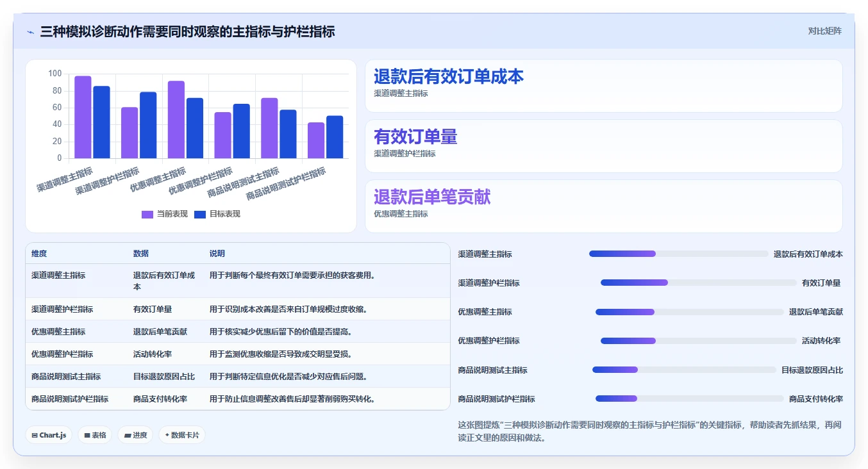Click the 对比矩阵 label in the header

click(824, 31)
